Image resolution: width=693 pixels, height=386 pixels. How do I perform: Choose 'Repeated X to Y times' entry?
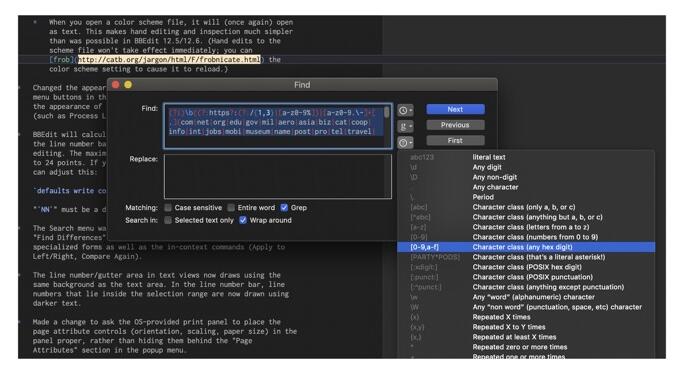coord(526,327)
